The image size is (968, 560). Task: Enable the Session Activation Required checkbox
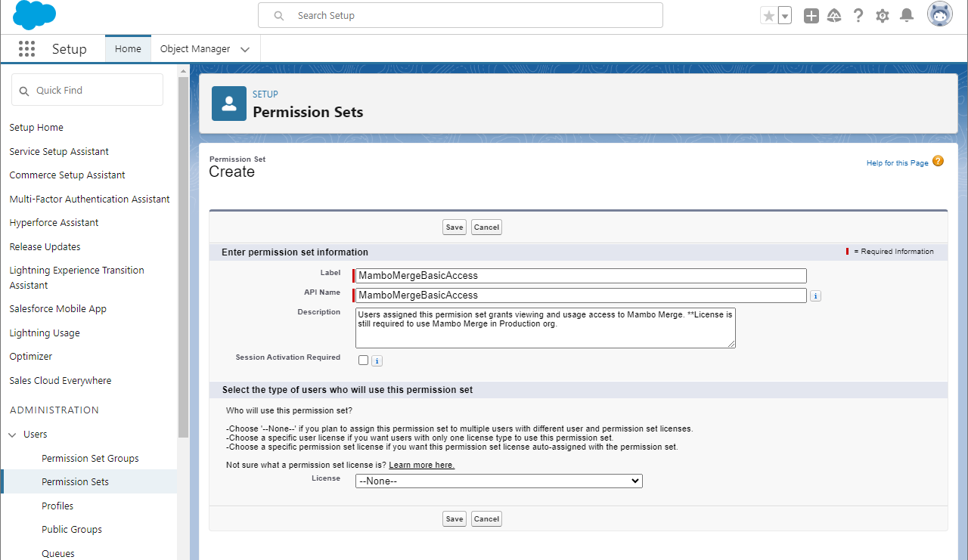(364, 360)
